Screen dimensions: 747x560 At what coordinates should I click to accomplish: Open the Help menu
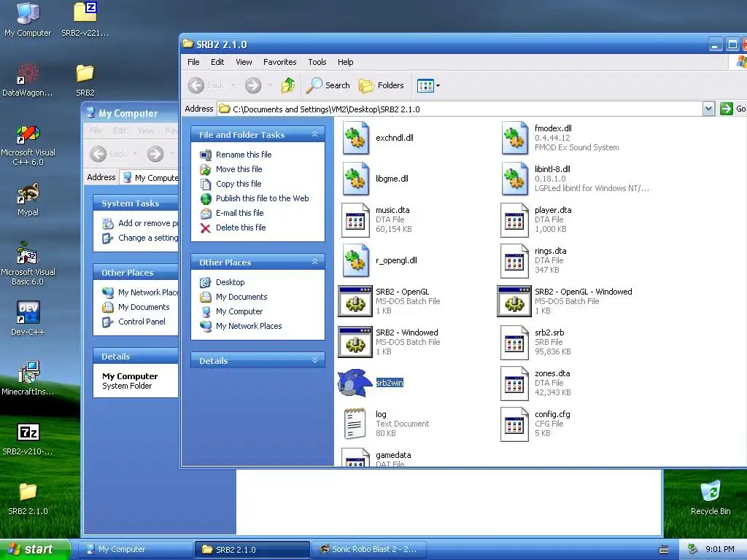point(345,62)
